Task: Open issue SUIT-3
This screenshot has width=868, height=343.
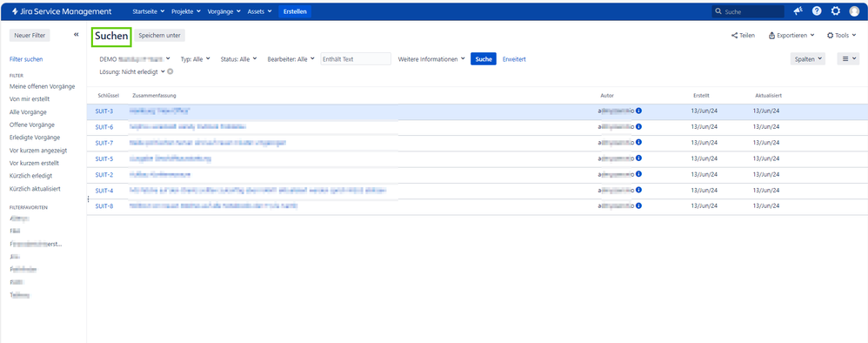Action: [x=104, y=111]
